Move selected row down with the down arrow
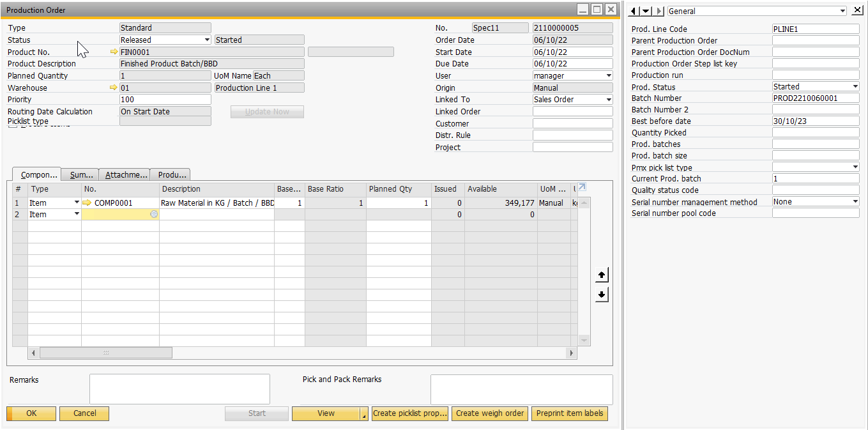 pos(602,295)
